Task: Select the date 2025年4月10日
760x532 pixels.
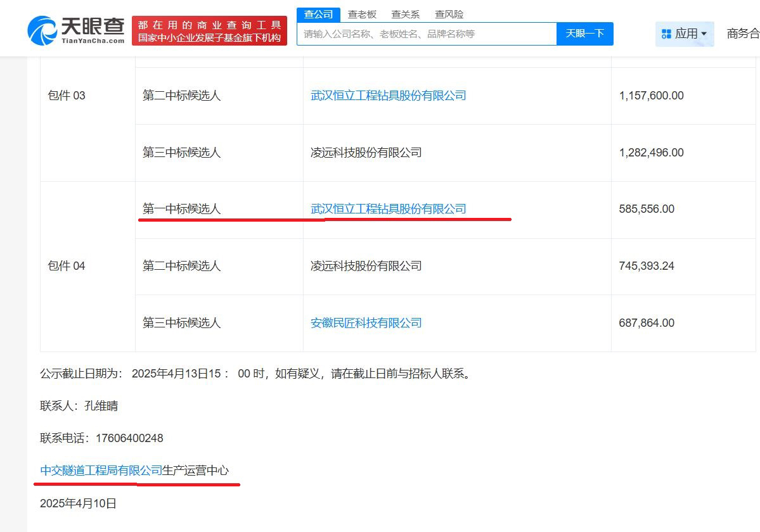Action: pos(78,503)
